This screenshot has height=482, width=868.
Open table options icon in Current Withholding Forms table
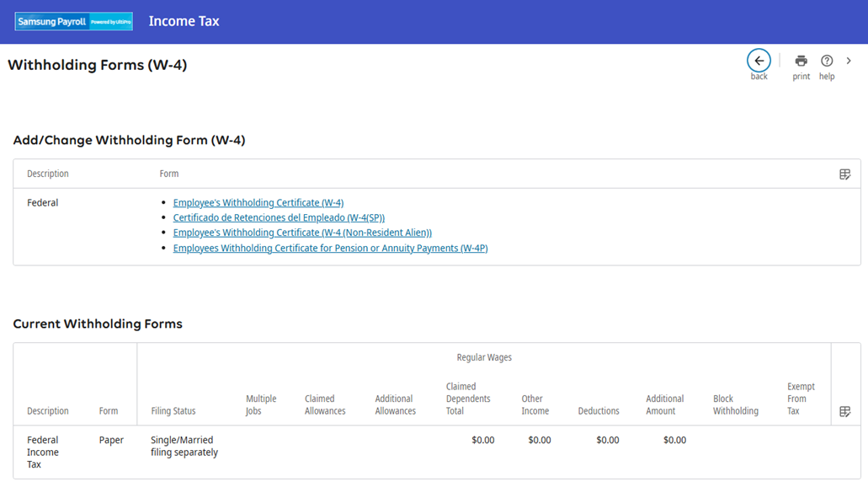[844, 411]
